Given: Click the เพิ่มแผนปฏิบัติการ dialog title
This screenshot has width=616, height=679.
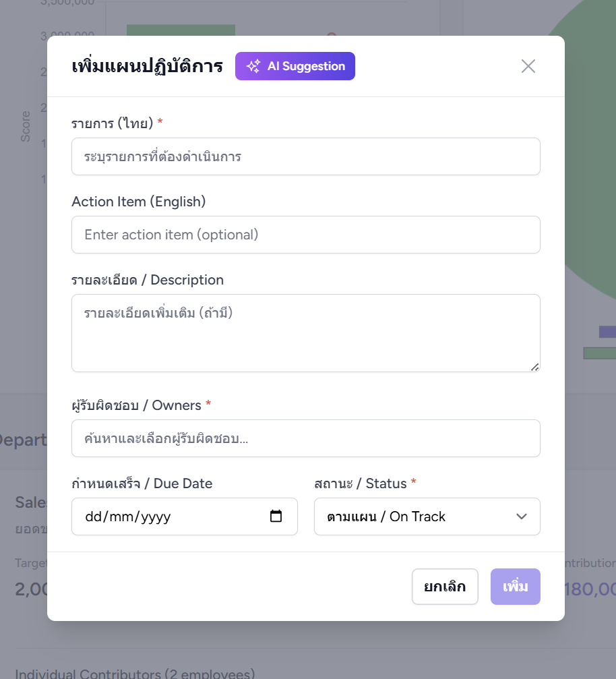Looking at the screenshot, I should [x=147, y=67].
